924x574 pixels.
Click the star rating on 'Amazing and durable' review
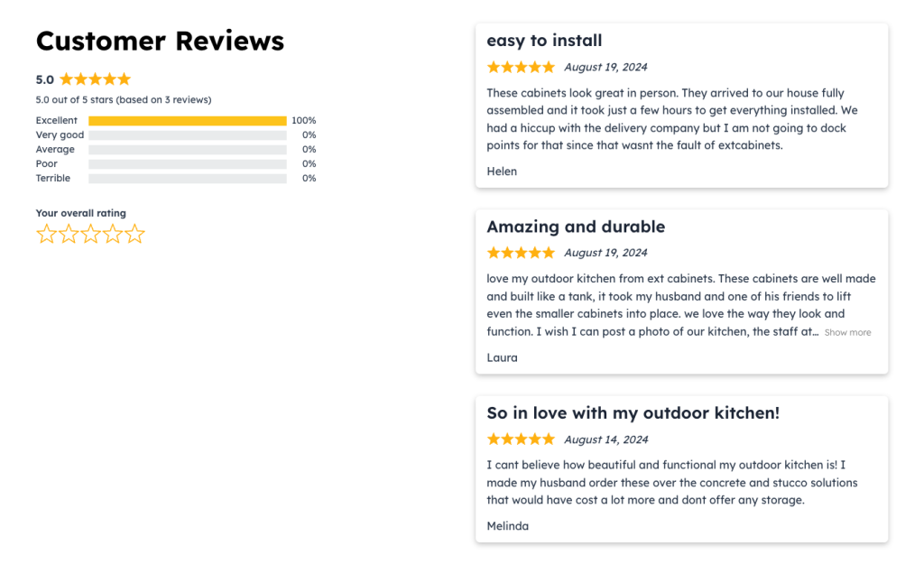click(521, 253)
